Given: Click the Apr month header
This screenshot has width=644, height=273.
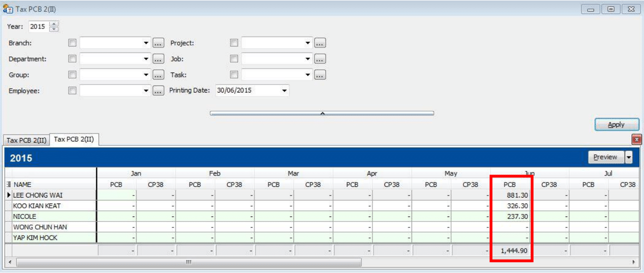Looking at the screenshot, I should click(x=372, y=173).
